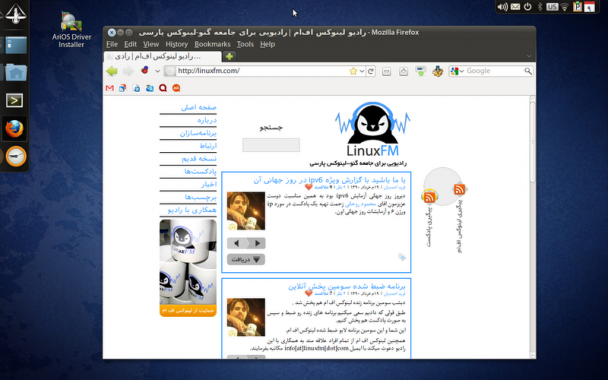Click the دریافت download button

point(246,259)
